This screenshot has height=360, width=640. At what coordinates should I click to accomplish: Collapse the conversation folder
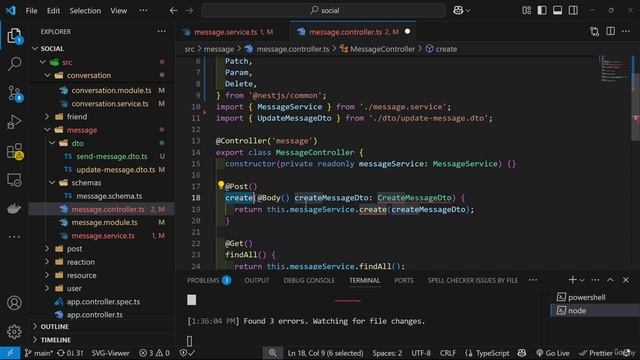click(47, 76)
